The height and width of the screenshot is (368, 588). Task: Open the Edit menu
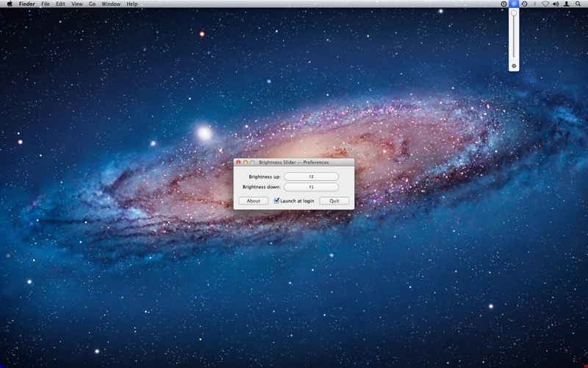(x=60, y=4)
